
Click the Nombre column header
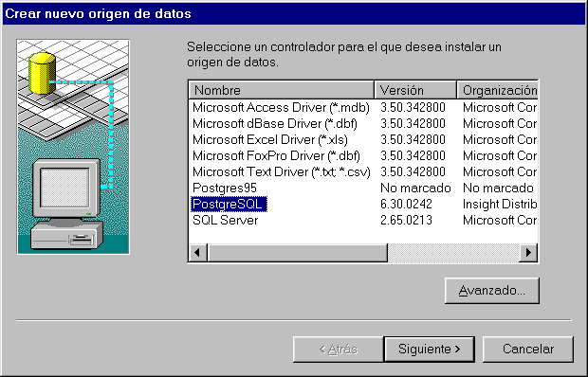(282, 90)
